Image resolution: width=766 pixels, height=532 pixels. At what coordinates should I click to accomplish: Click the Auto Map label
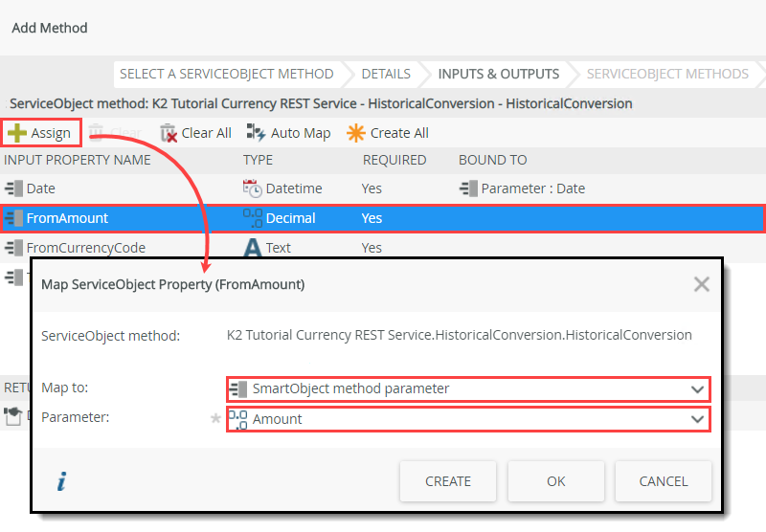pos(301,133)
